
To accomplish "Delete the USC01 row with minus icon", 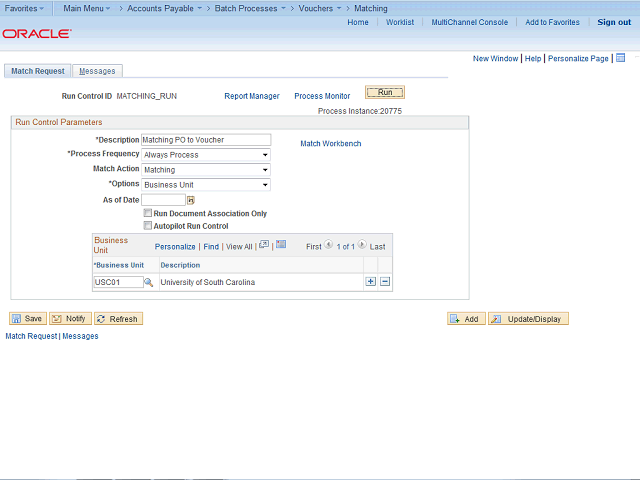I will click(385, 282).
